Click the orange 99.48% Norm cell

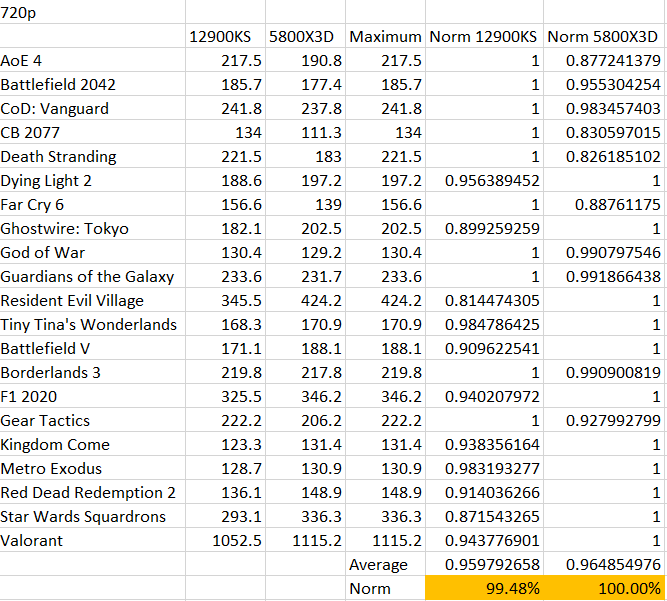pos(484,588)
